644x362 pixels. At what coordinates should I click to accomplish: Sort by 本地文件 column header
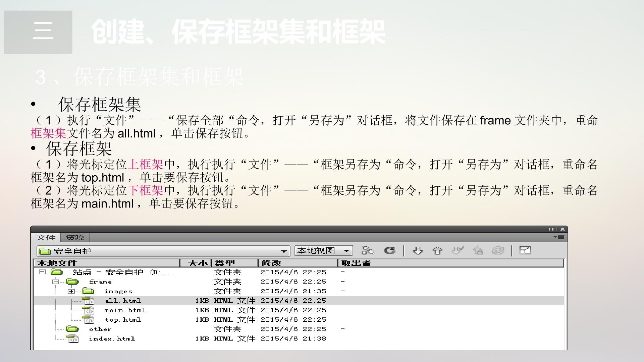[x=107, y=263]
